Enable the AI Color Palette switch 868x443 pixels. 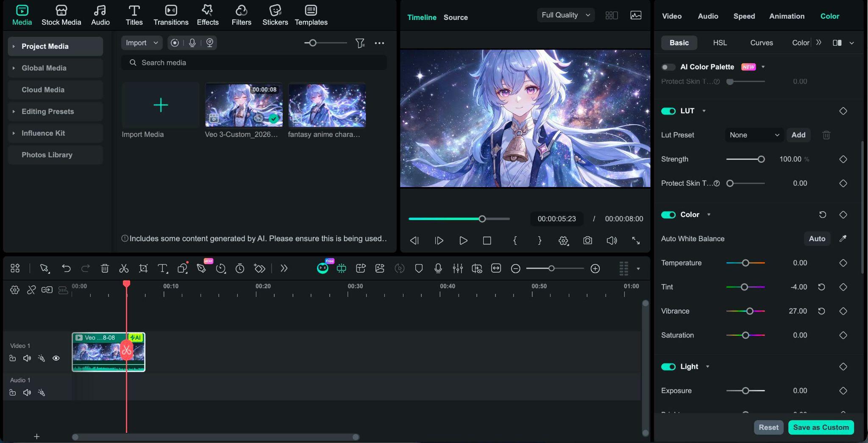tap(668, 67)
